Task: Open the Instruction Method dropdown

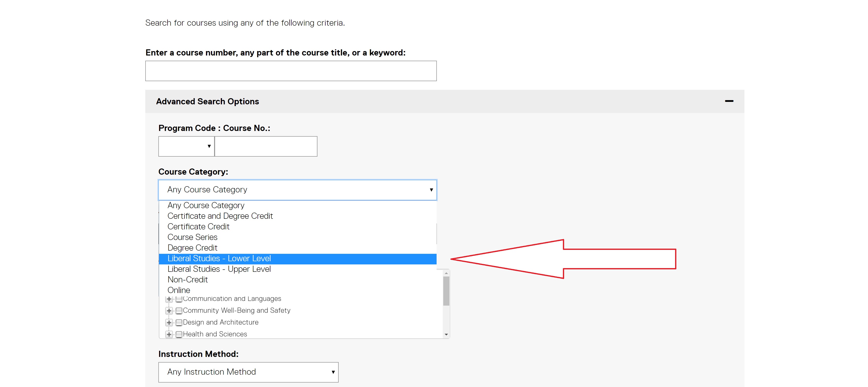Action: point(248,372)
